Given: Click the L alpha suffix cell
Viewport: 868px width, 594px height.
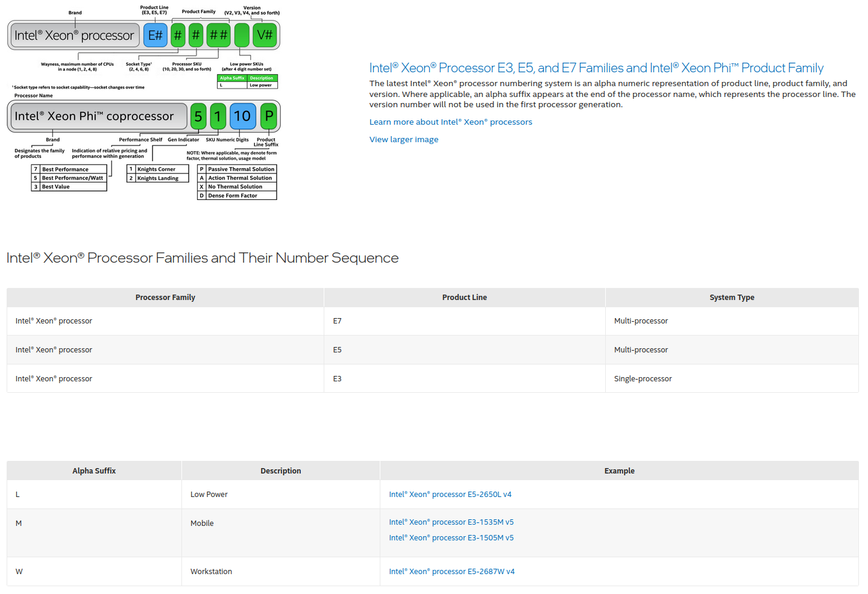Looking at the screenshot, I should pos(94,495).
